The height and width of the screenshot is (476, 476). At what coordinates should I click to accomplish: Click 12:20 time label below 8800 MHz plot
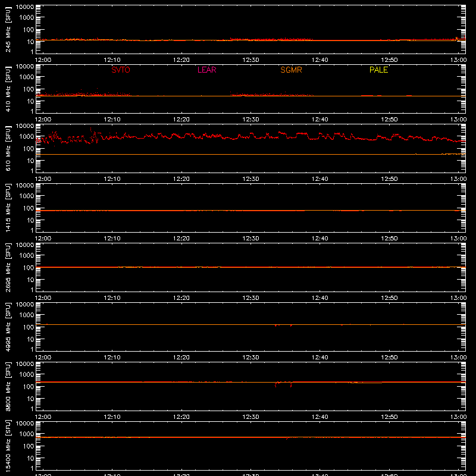181,417
